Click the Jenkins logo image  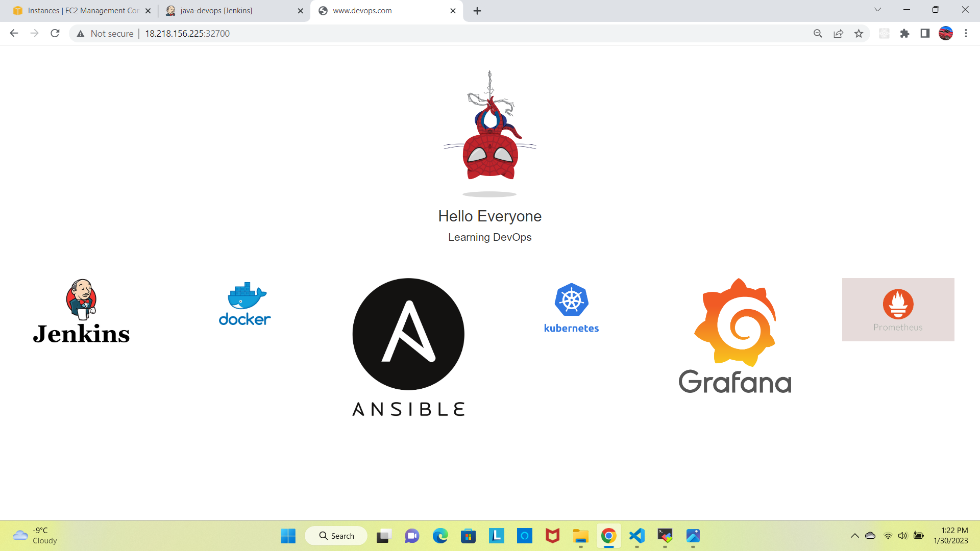tap(81, 311)
